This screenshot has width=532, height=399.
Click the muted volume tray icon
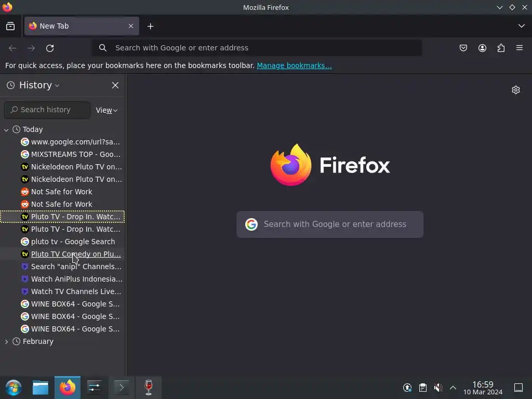(438, 388)
